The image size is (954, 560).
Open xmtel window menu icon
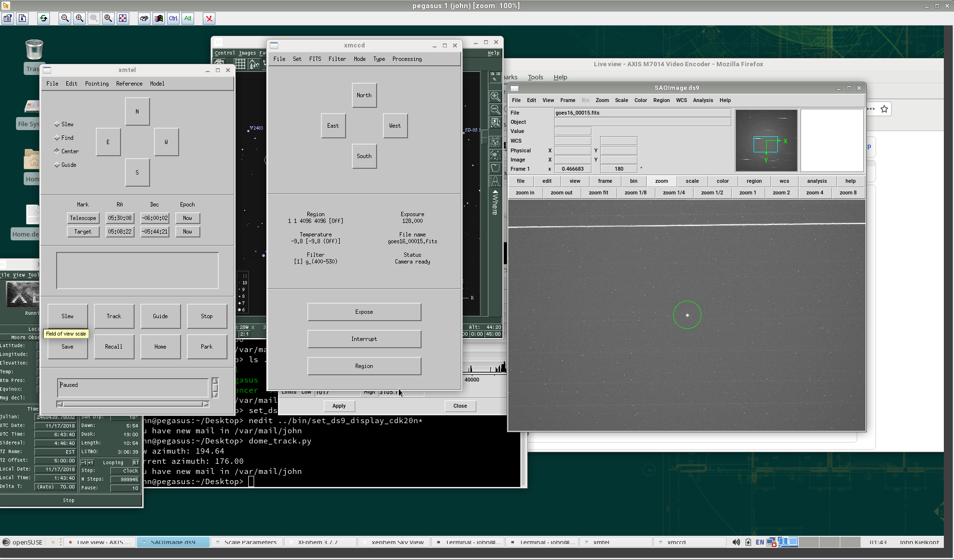coord(47,70)
